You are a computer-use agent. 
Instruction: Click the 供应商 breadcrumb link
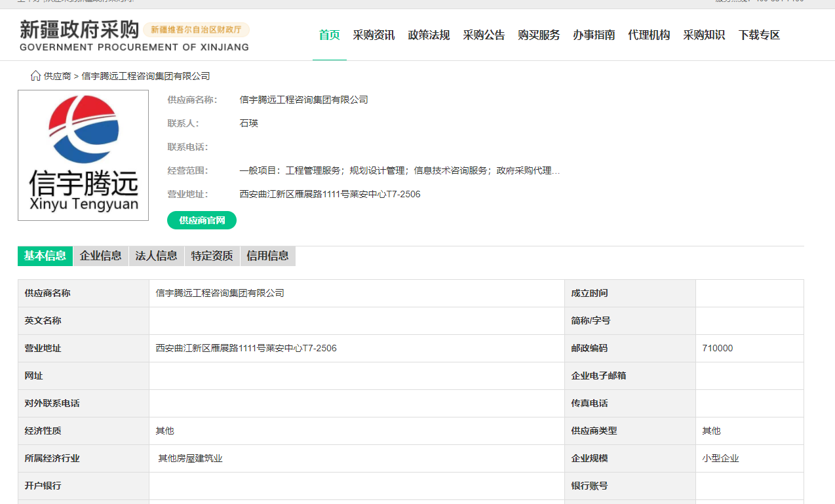pos(56,75)
